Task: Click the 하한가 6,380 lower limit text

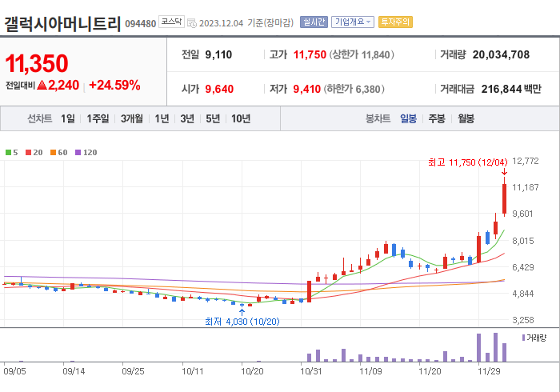Action: click(354, 89)
